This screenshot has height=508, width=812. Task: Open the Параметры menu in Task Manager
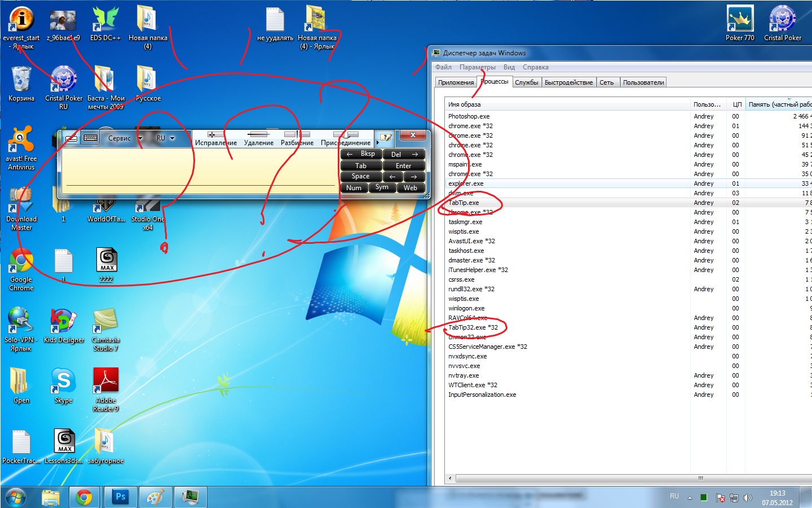coord(477,67)
